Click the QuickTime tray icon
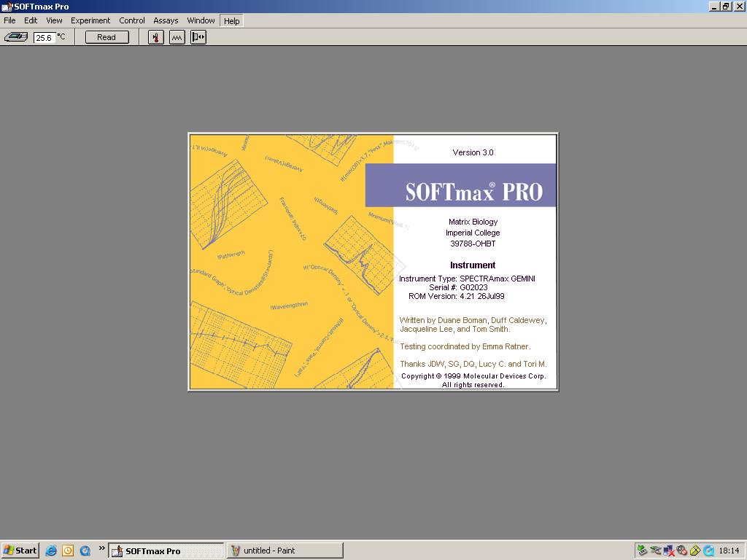The width and height of the screenshot is (747, 560). pyautogui.click(x=708, y=551)
